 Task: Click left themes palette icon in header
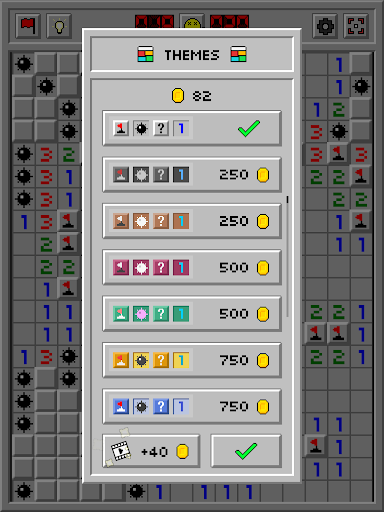(146, 54)
